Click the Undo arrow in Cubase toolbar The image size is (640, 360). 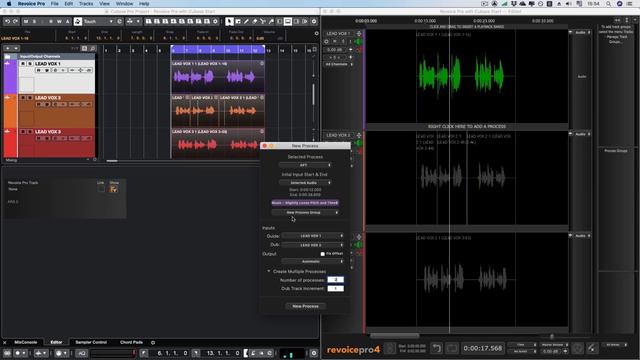pos(7,21)
